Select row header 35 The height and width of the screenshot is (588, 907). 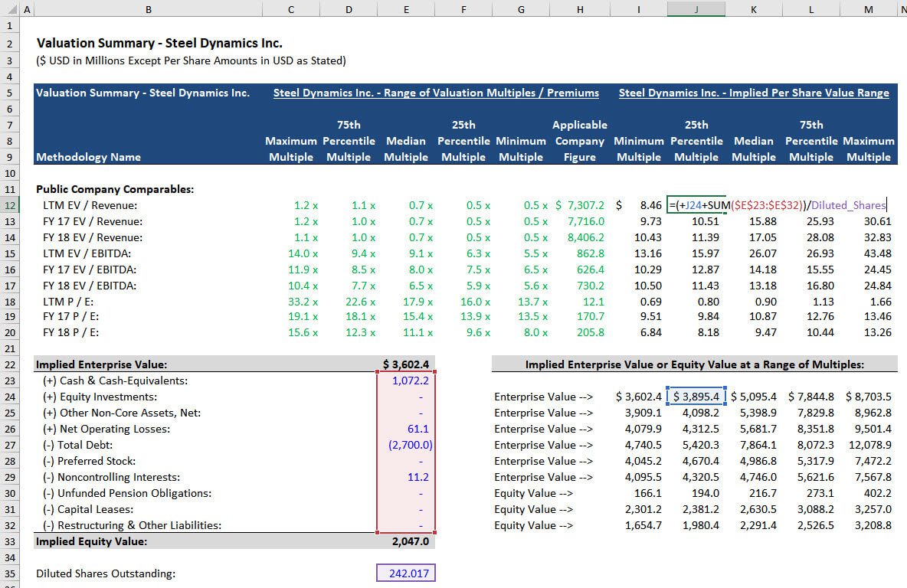(10, 572)
